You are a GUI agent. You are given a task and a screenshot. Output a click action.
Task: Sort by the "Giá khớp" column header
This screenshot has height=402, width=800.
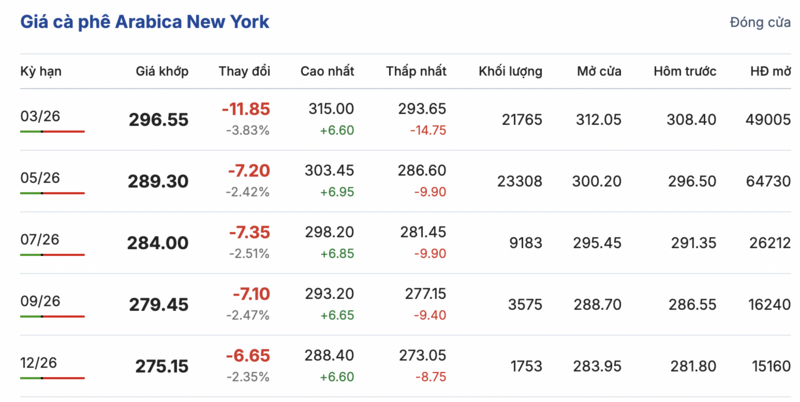(162, 72)
